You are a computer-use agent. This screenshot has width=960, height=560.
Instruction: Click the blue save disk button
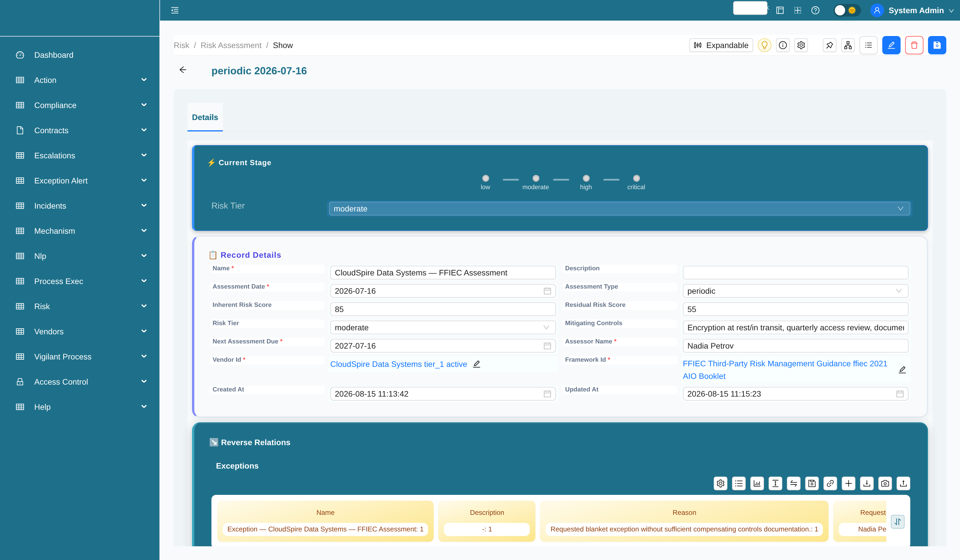(937, 45)
